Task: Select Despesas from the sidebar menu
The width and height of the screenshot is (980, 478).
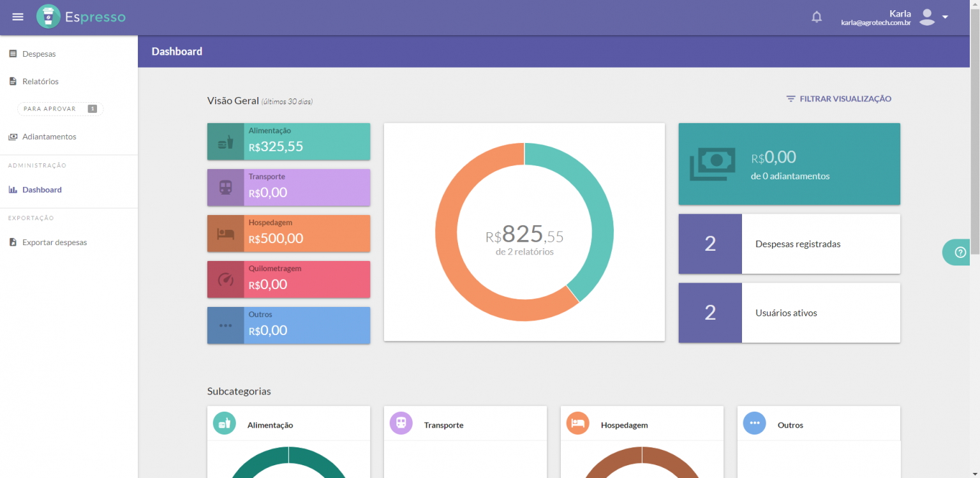Action: tap(40, 54)
